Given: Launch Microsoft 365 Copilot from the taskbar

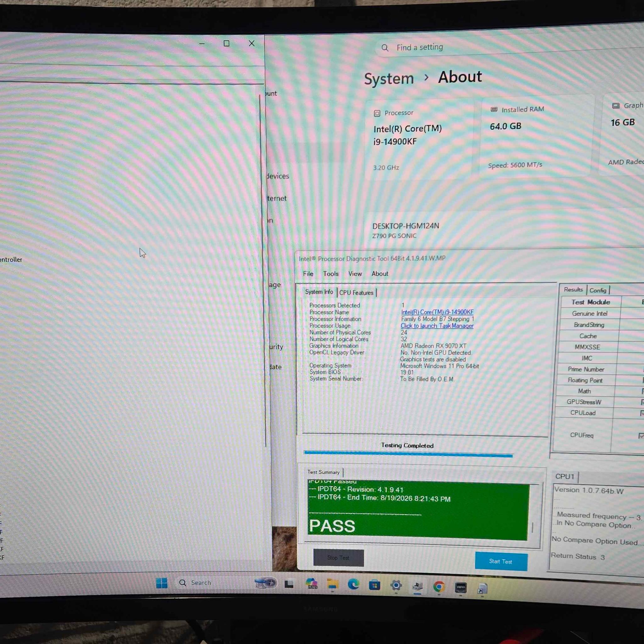Looking at the screenshot, I should coord(311,584).
